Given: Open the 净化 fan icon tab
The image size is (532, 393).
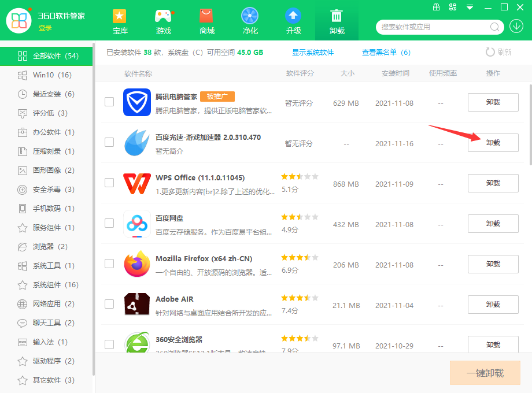Looking at the screenshot, I should click(250, 22).
